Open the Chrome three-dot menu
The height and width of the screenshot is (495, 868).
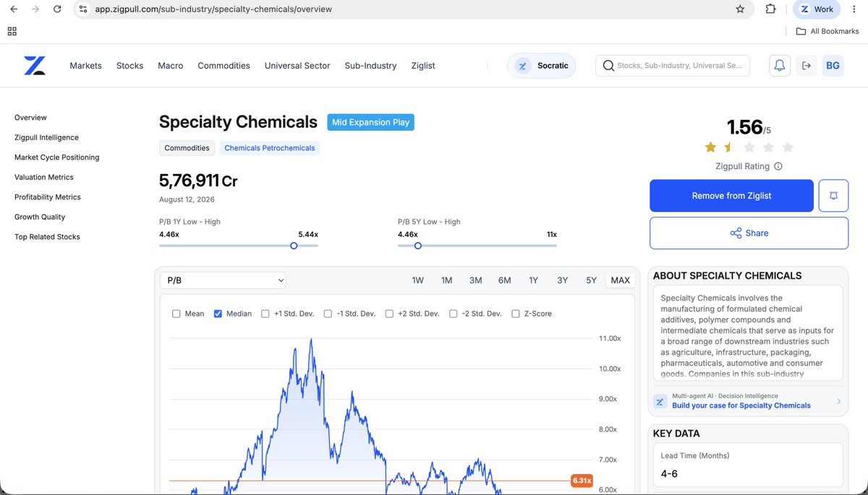click(x=854, y=9)
